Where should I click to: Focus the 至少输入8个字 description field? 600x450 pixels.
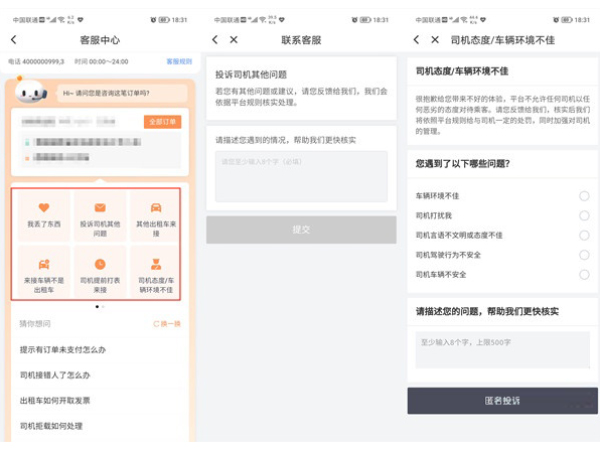click(x=502, y=350)
